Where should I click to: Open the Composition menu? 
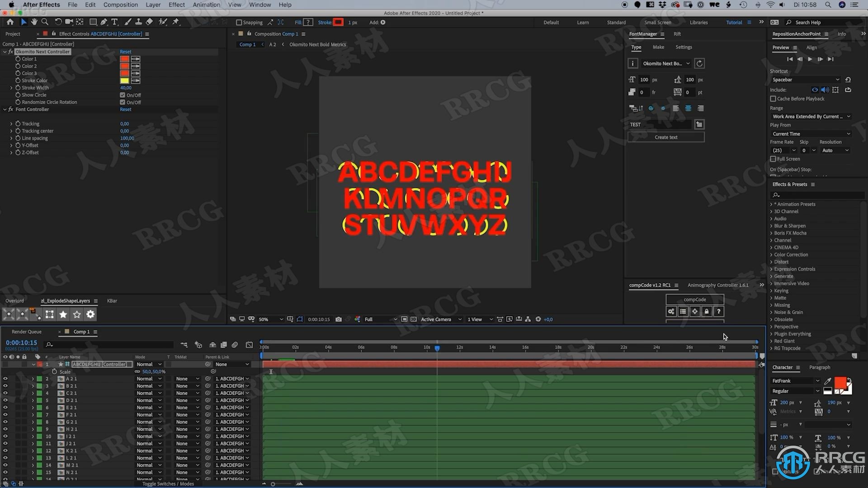coord(119,5)
